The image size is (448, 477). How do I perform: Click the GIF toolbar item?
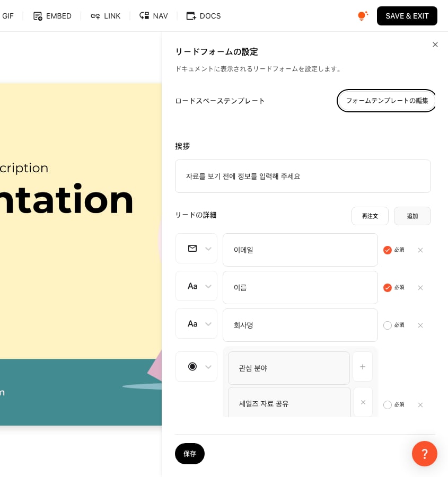coord(8,16)
